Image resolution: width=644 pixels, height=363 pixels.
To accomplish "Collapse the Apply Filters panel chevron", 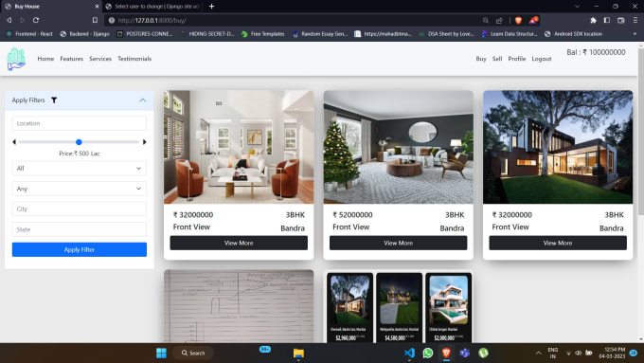I will (x=142, y=100).
